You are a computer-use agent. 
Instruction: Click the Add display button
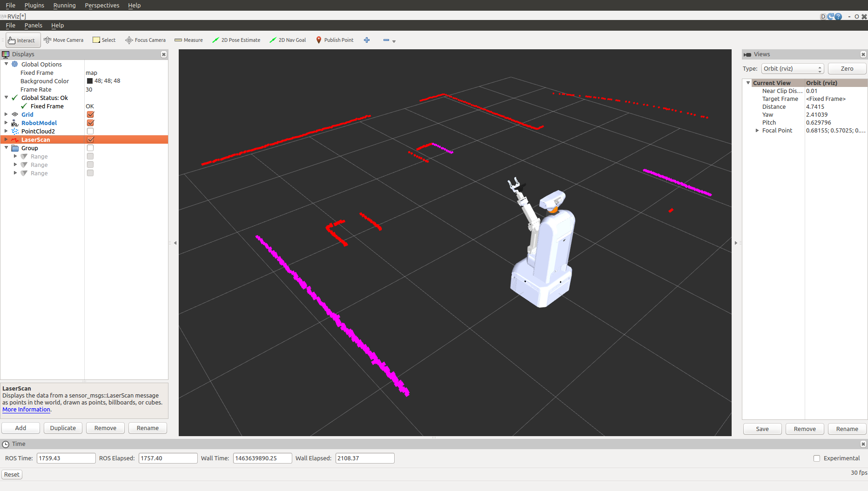click(20, 428)
